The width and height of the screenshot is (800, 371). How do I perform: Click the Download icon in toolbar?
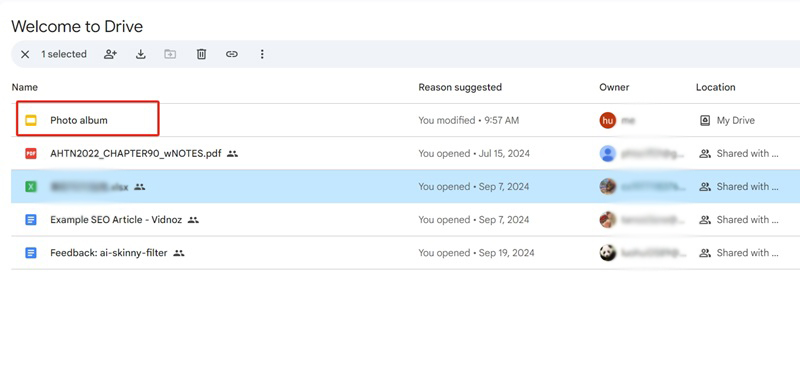click(x=141, y=54)
